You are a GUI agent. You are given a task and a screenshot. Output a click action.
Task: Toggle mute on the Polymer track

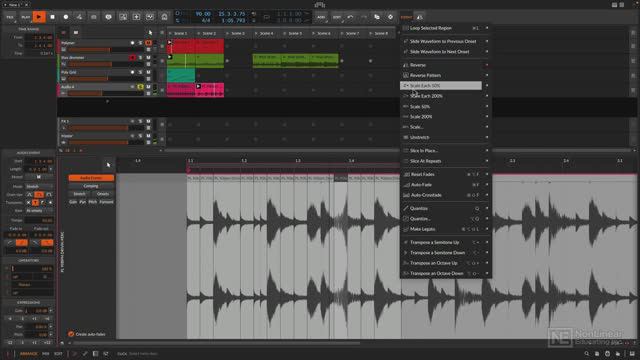[x=148, y=43]
